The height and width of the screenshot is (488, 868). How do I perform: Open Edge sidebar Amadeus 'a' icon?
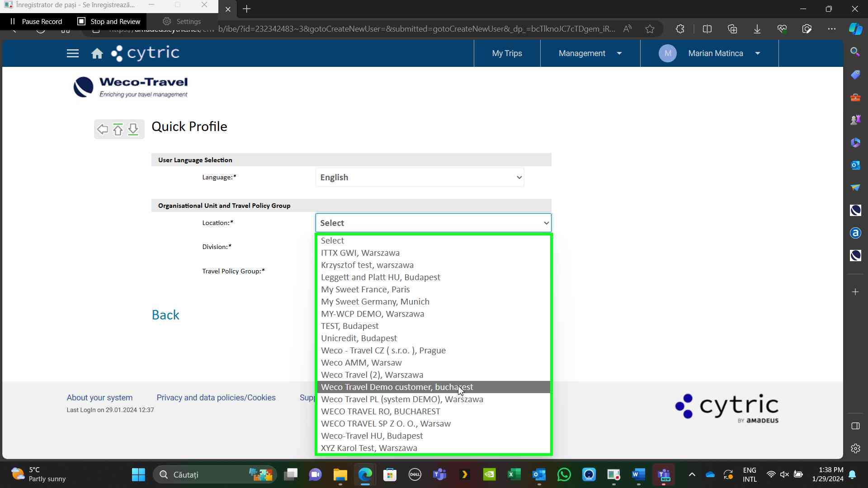click(855, 233)
